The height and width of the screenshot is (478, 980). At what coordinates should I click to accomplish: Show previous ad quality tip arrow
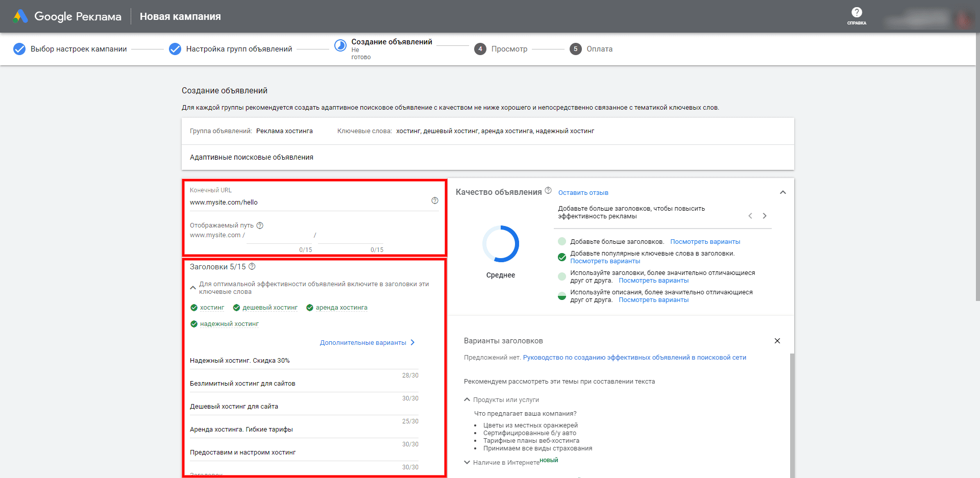[750, 216]
